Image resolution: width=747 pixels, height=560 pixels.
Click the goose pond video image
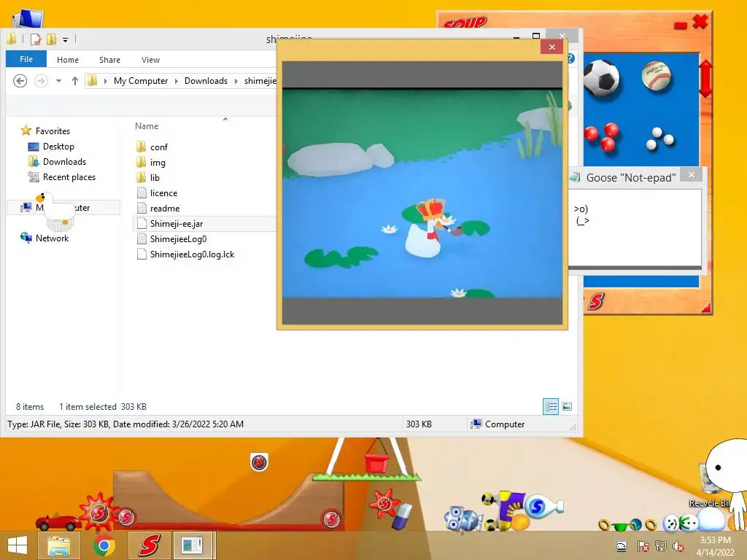pyautogui.click(x=422, y=192)
